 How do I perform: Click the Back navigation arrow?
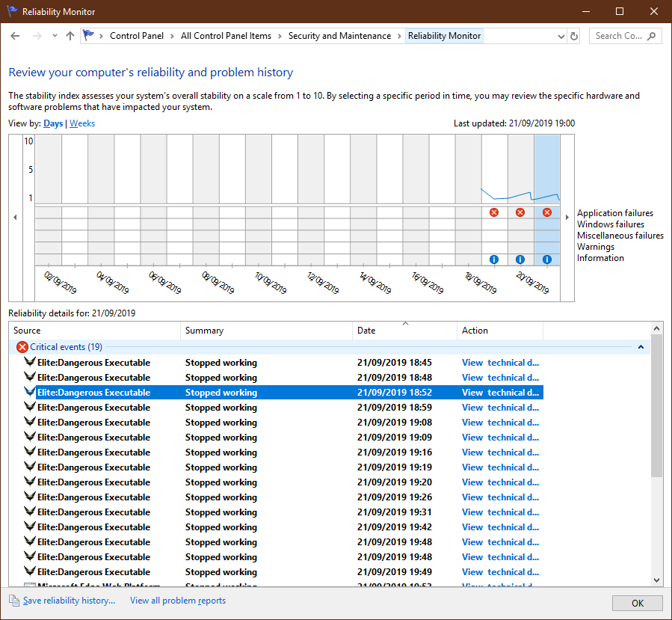[x=15, y=36]
